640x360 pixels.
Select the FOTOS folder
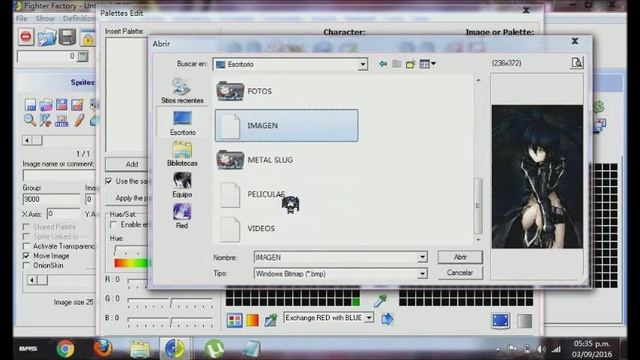pyautogui.click(x=244, y=91)
